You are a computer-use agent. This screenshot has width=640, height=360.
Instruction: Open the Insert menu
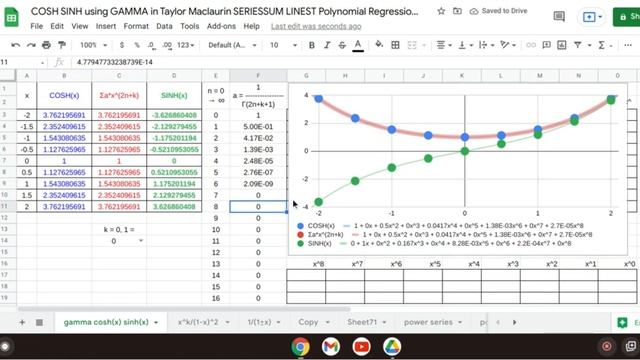(106, 26)
